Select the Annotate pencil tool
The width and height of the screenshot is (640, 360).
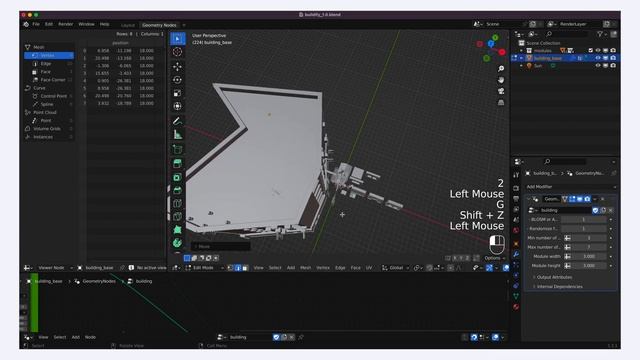(178, 121)
